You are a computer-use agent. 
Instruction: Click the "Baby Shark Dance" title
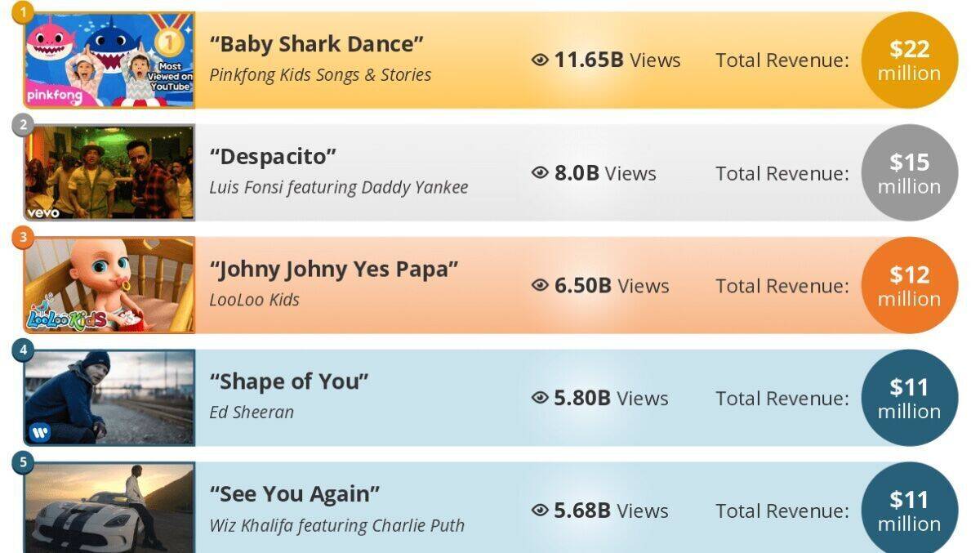(317, 43)
